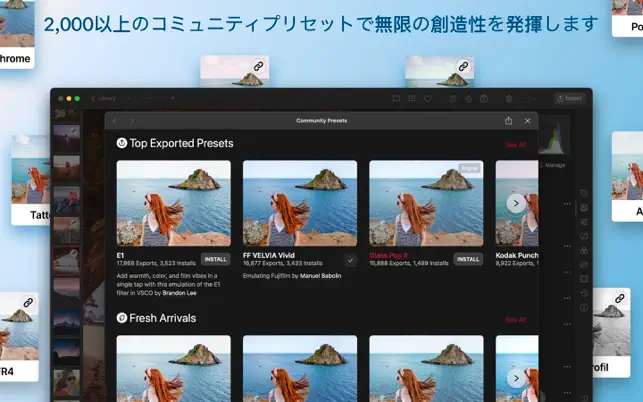
Task: Open the Manage presets button
Action: [x=552, y=165]
